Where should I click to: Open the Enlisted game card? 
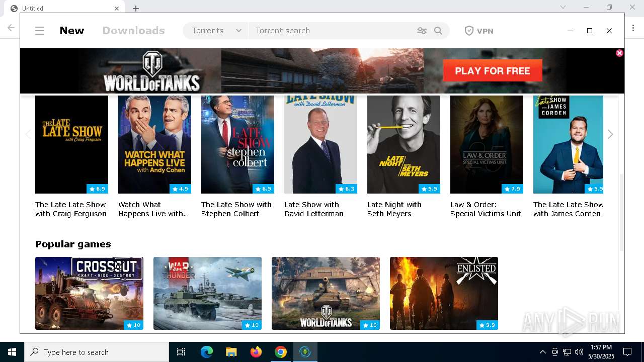[x=444, y=294]
